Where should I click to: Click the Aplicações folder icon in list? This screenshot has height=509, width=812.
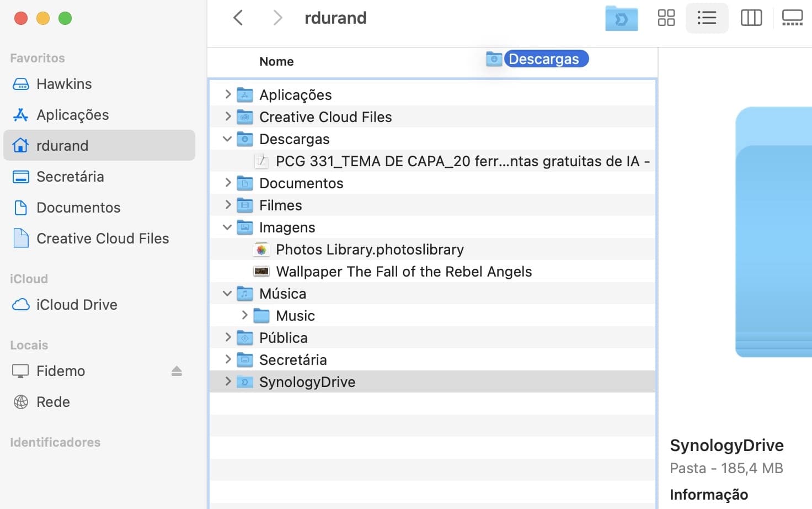click(x=245, y=95)
